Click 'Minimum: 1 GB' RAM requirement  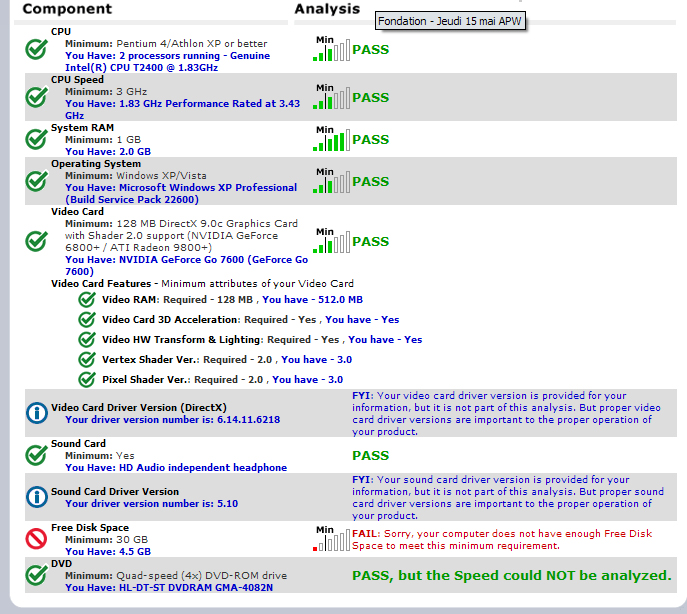(x=103, y=140)
